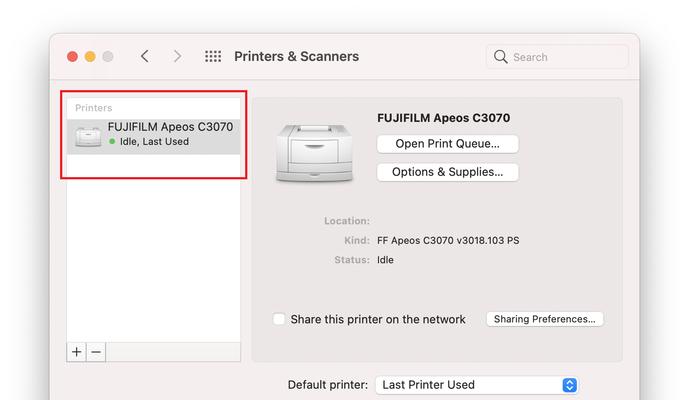
Task: Click the yellow minimize window button
Action: point(90,57)
